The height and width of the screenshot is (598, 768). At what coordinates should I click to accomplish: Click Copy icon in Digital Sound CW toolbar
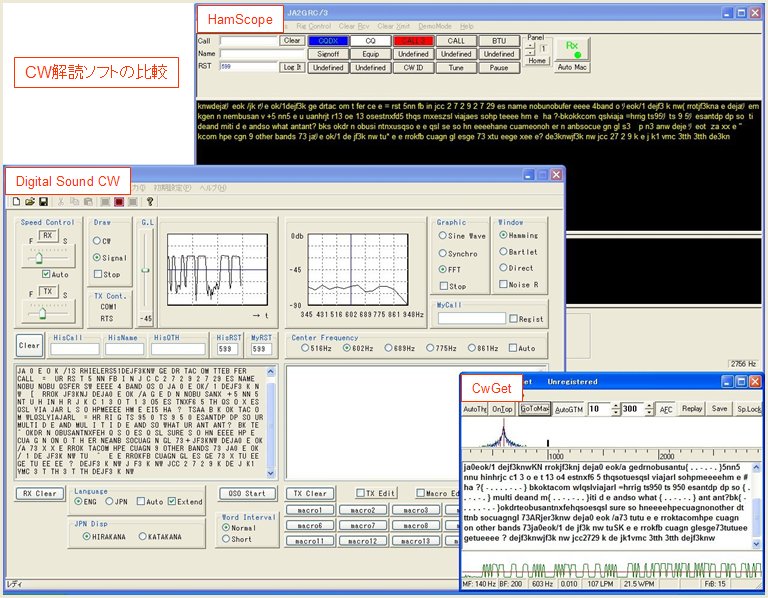74,201
